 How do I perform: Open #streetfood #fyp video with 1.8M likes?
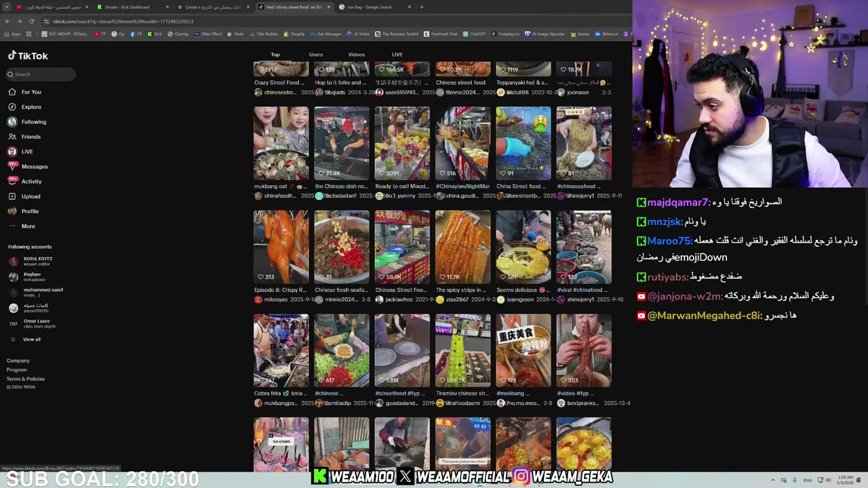coord(402,350)
